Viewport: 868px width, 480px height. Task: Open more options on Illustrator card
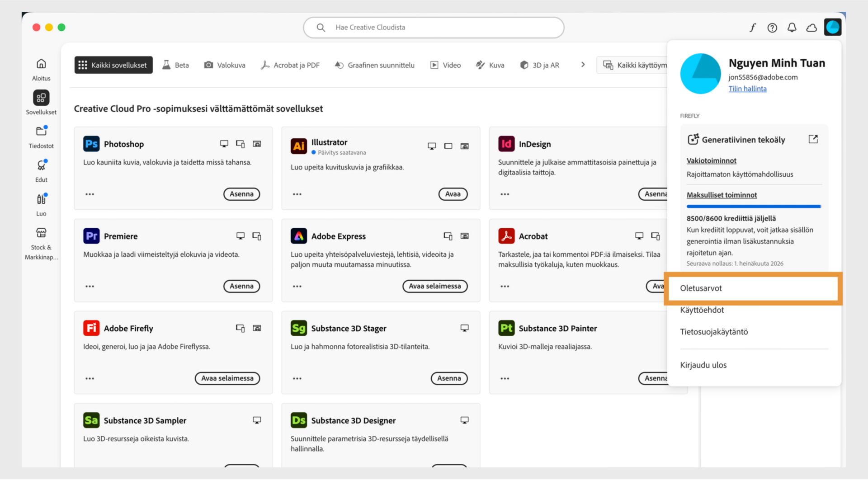click(297, 194)
